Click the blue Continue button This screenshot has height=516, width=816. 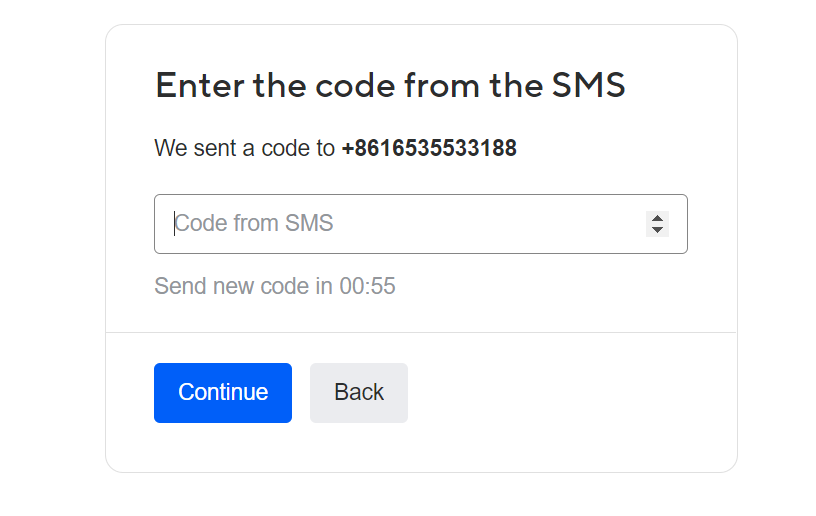coord(223,393)
